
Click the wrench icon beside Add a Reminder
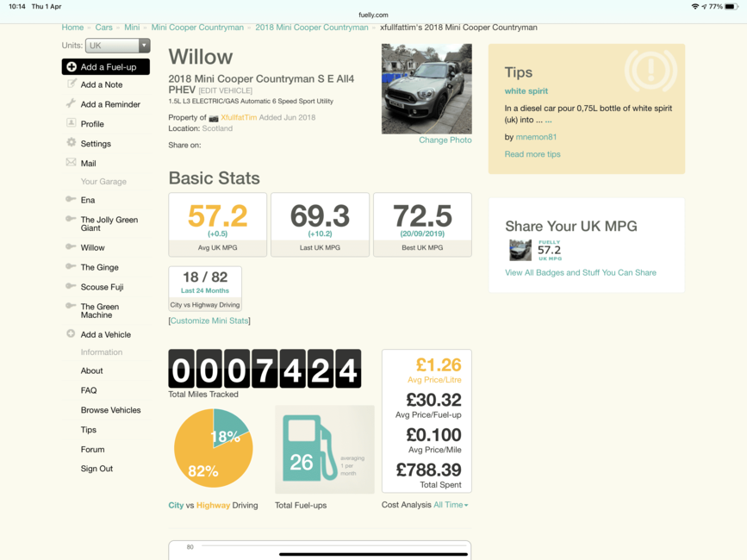coord(71,103)
